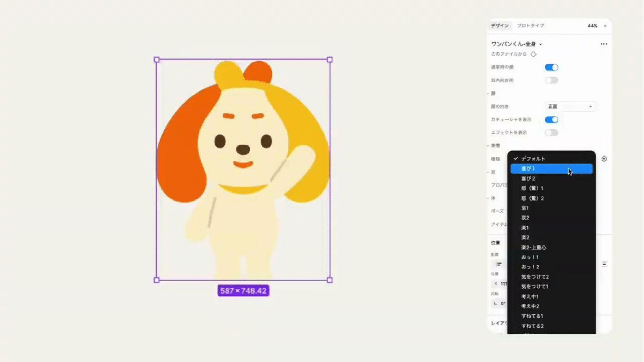Select 気をつけて2 option
The image size is (644, 362).
point(551,277)
